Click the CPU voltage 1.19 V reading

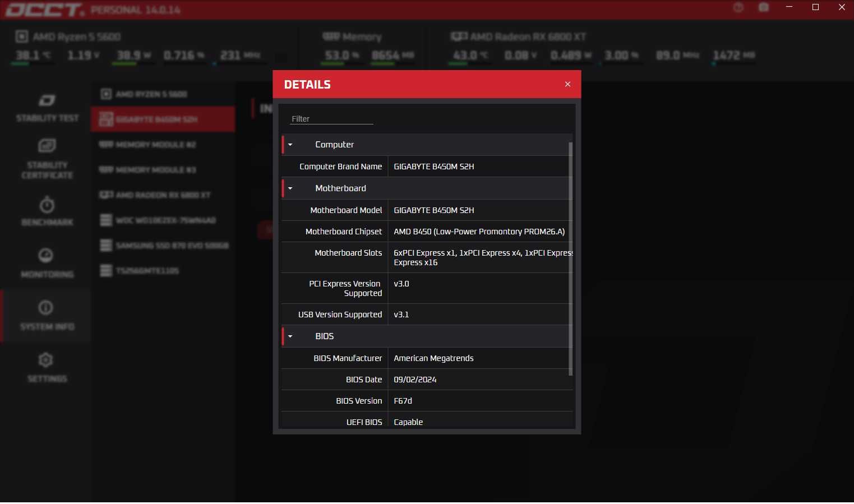(x=84, y=56)
